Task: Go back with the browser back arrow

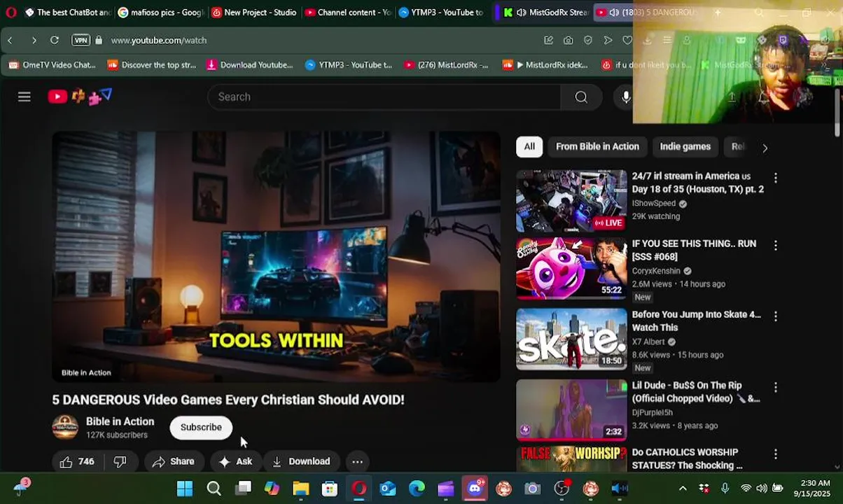Action: 10,41
